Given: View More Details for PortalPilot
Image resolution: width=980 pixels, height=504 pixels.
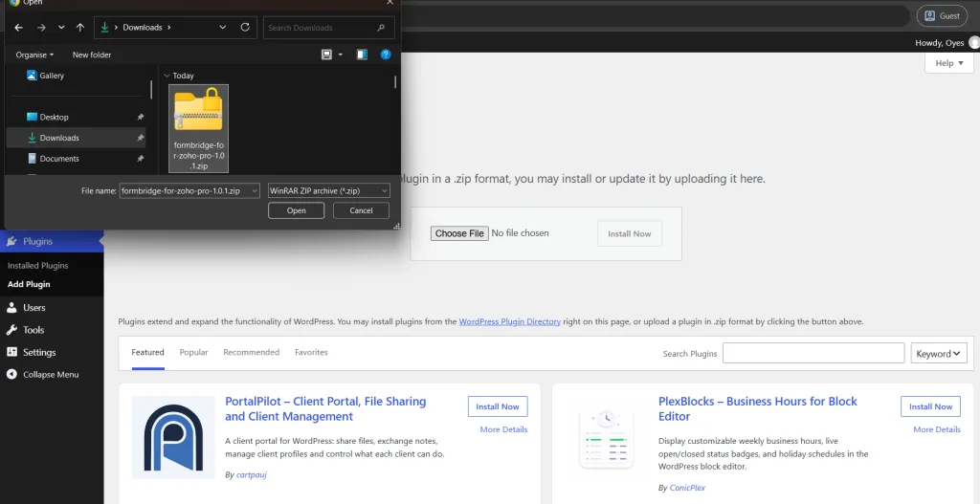Looking at the screenshot, I should click(503, 429).
